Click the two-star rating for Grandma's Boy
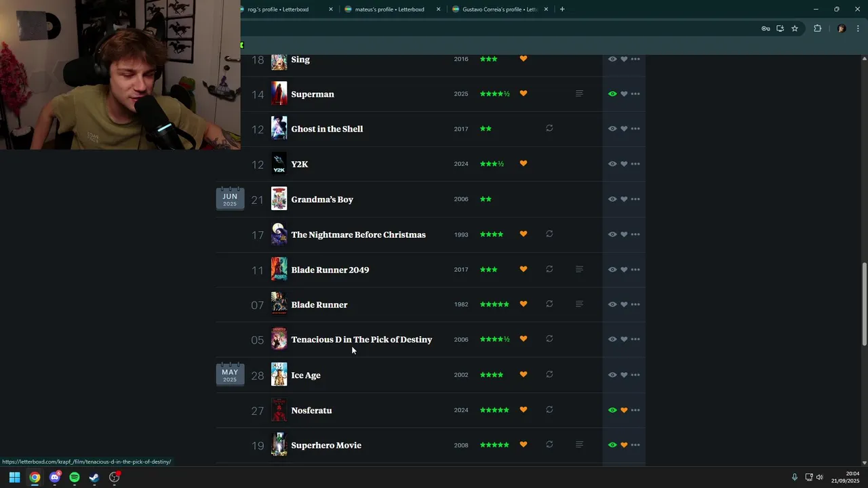 point(486,199)
